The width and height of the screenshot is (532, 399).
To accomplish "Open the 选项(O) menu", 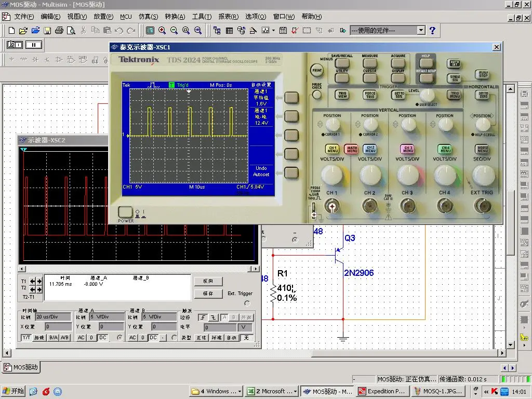I will click(256, 17).
